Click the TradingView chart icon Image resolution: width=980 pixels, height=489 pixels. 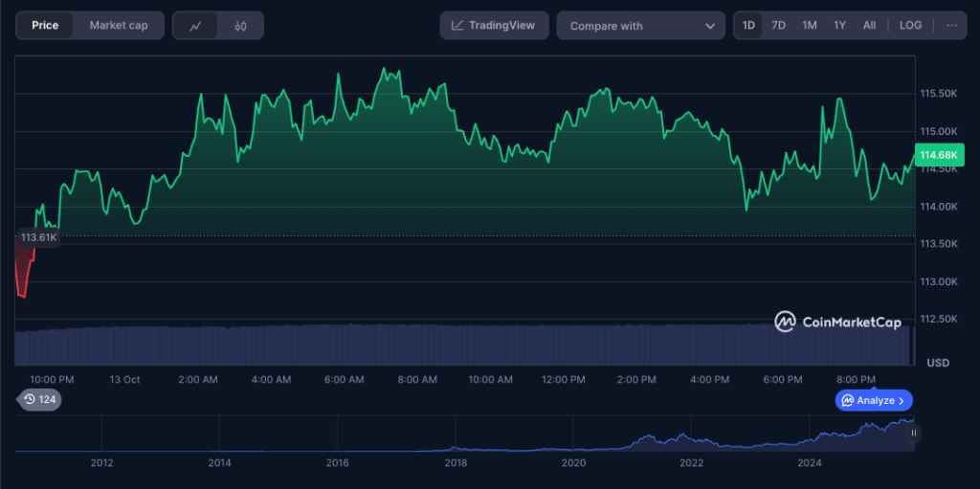(458, 26)
